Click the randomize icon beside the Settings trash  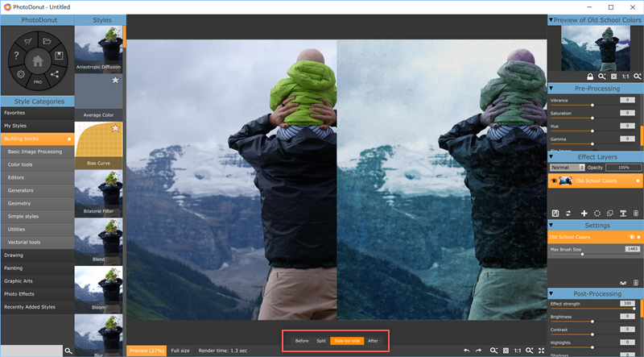623,283
